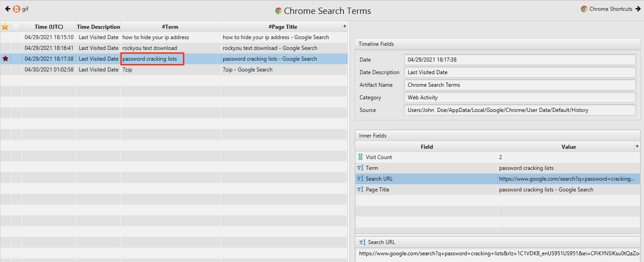Screen dimensions: 644x262
Task: Sort by the Time (UTC) column header
Action: click(x=49, y=27)
